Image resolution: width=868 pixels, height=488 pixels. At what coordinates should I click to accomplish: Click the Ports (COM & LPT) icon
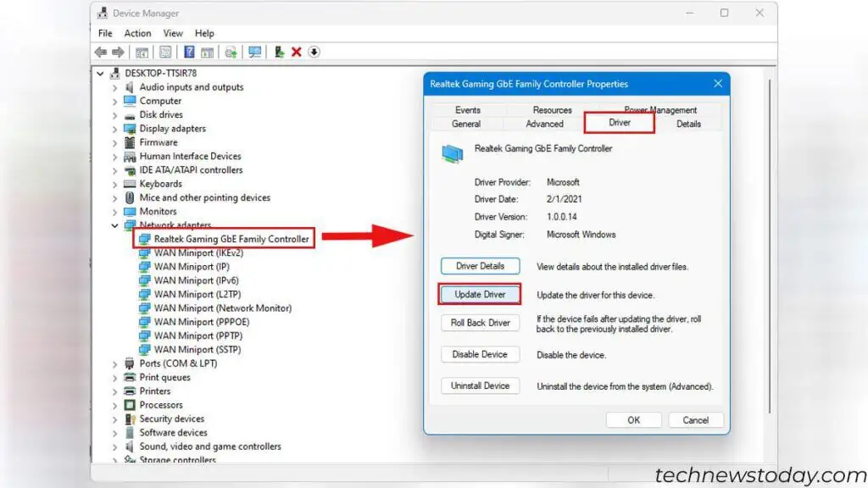(x=130, y=363)
